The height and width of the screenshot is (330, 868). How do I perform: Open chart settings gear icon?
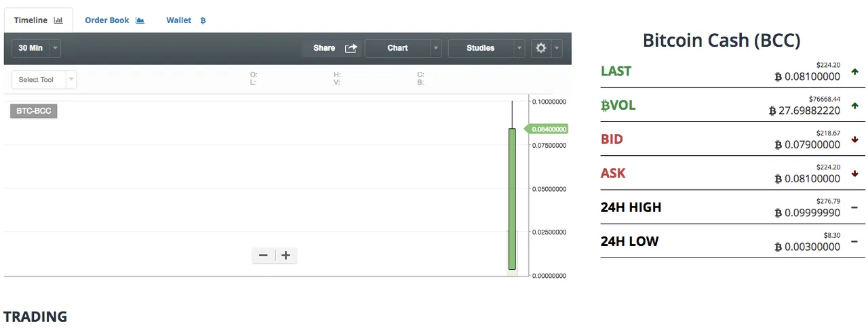pyautogui.click(x=540, y=48)
